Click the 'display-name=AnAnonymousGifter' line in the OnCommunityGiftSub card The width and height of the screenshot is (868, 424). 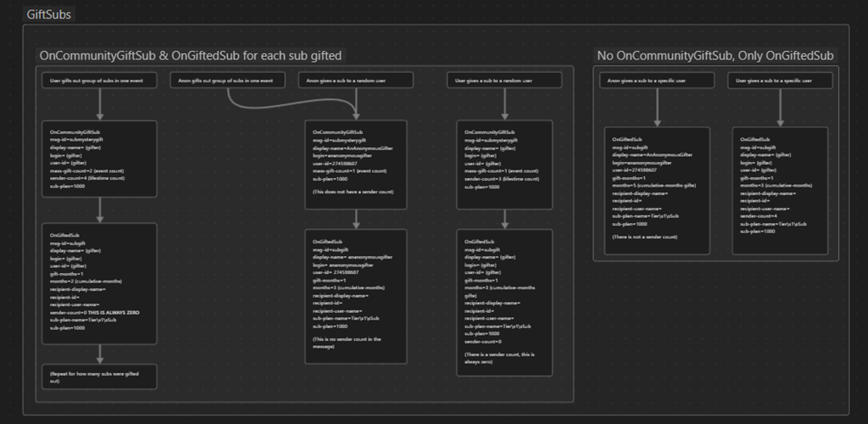353,148
